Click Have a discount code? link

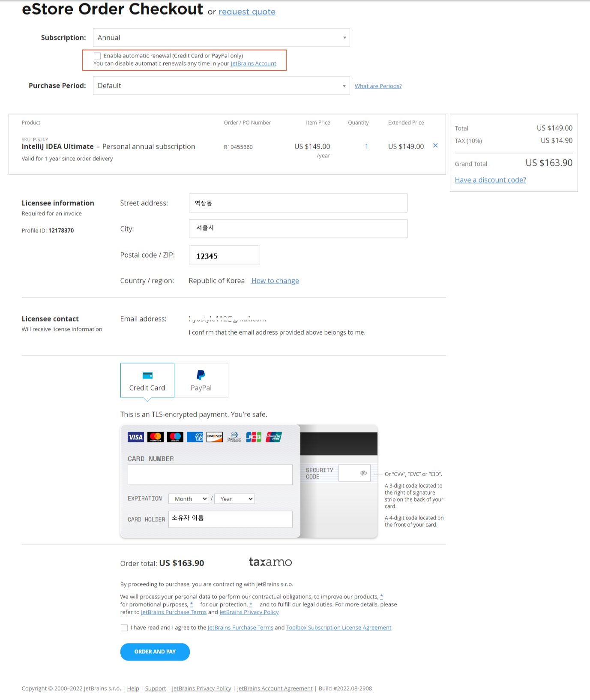[x=491, y=180]
